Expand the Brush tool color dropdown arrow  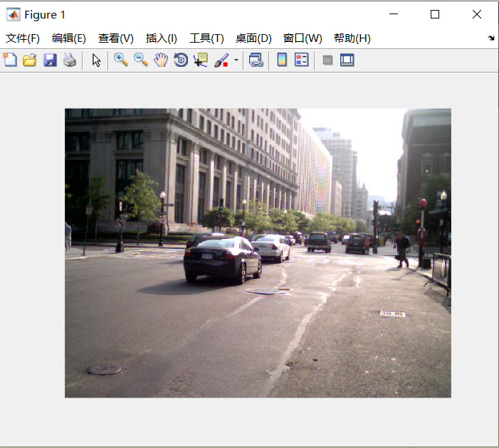click(x=236, y=60)
